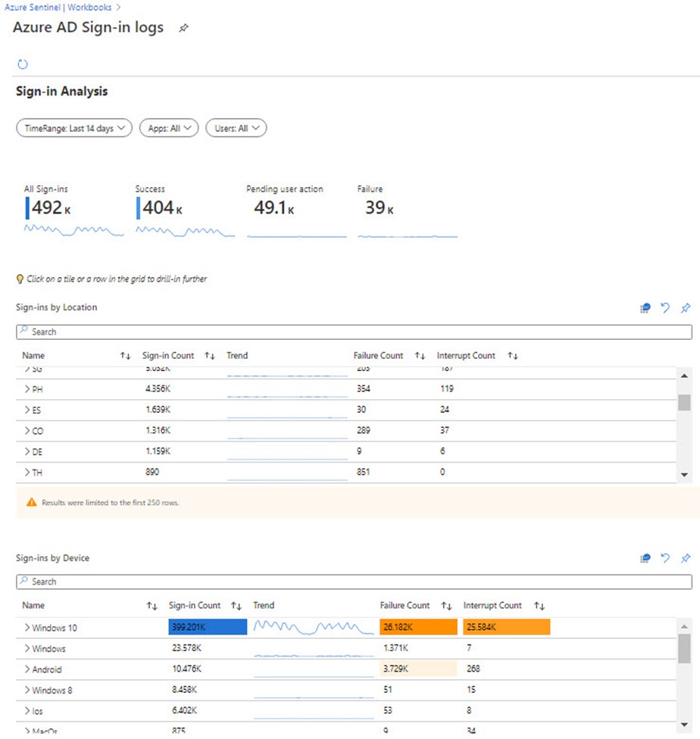Sort location grid by Interrupt Count
Screen dimensions: 700x739
click(513, 356)
